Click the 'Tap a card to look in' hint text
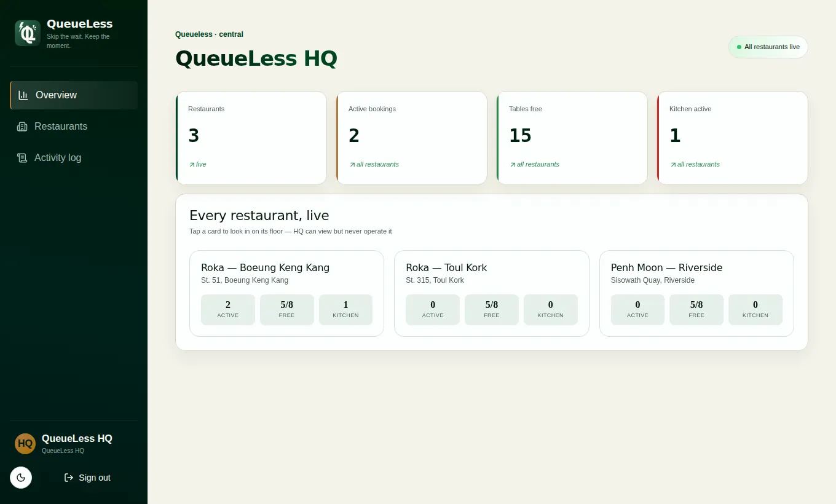Screen dimensions: 836x504 click(x=290, y=232)
